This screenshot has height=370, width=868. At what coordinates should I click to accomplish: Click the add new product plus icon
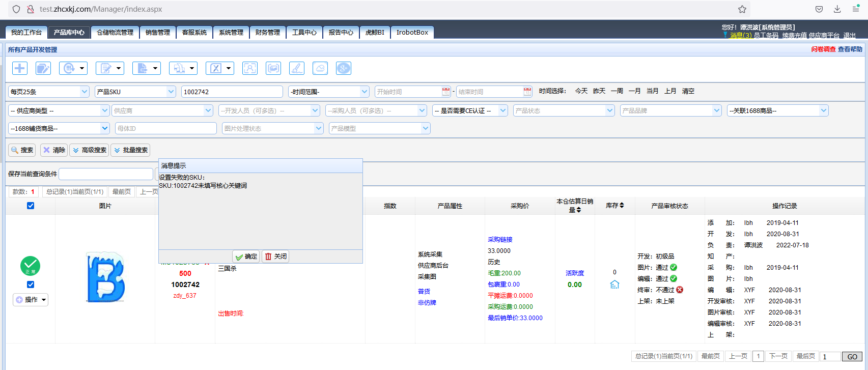20,68
